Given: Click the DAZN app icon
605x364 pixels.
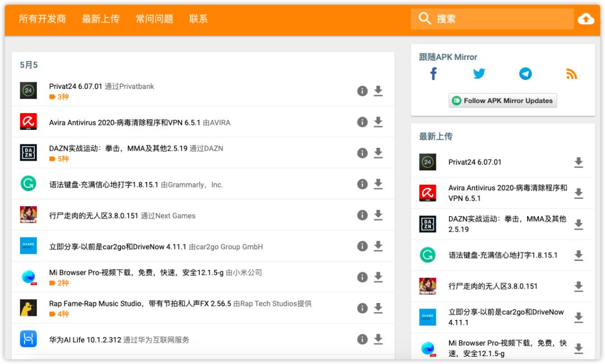Looking at the screenshot, I should 29,152.
